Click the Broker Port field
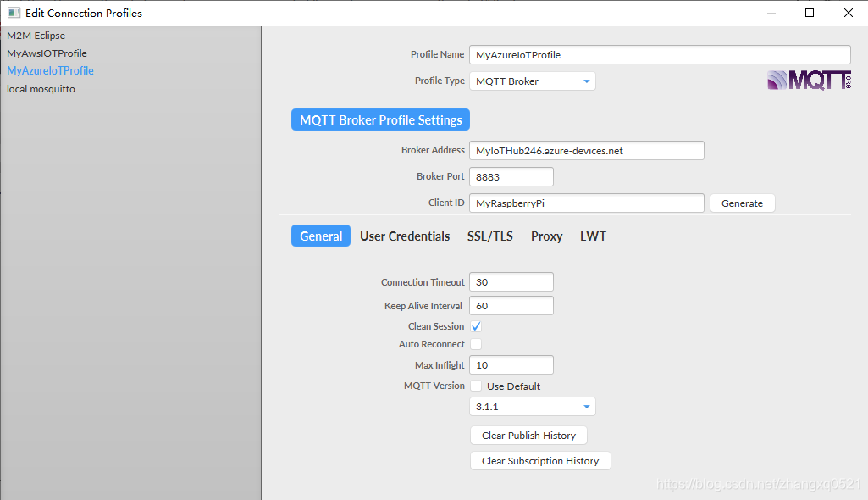 (x=511, y=176)
